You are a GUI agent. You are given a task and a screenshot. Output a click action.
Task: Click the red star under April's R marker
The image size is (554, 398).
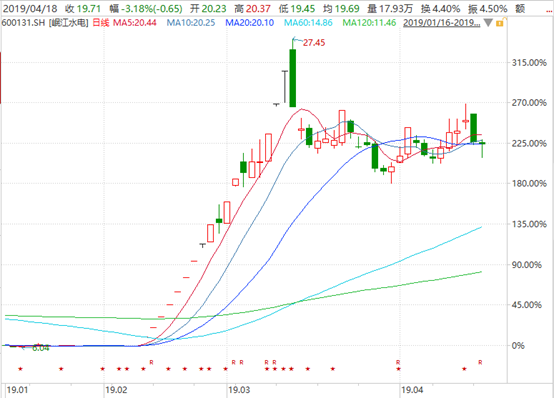399,369
